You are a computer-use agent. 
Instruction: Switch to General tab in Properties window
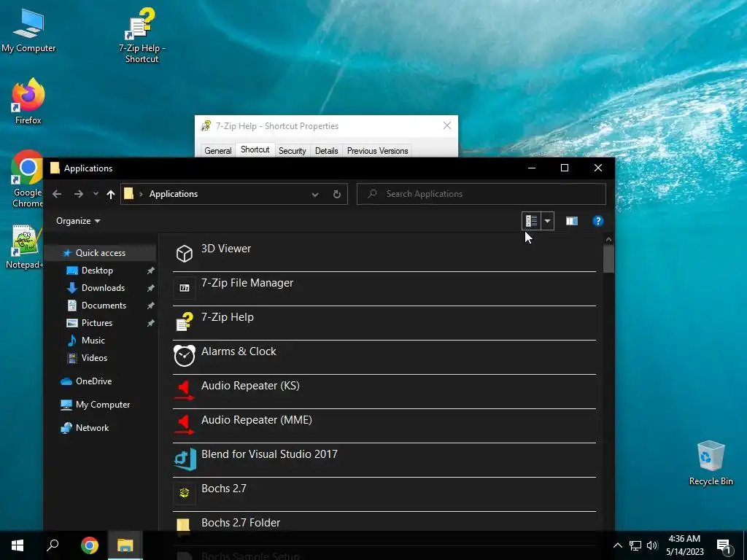coord(217,151)
